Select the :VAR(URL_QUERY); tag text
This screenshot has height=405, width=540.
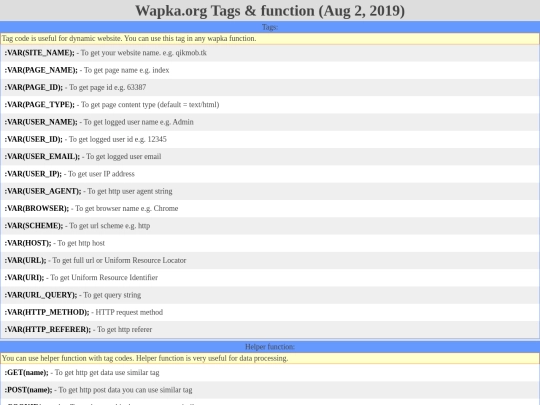point(41,295)
